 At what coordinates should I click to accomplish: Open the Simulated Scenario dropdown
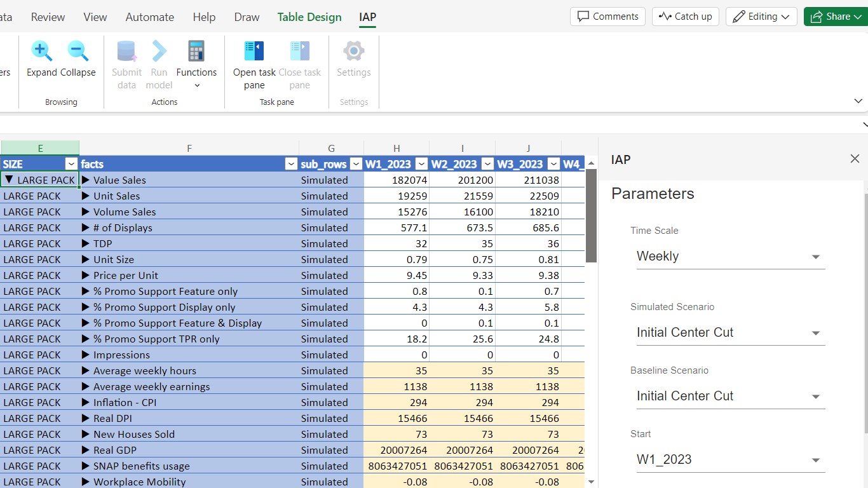[731, 333]
